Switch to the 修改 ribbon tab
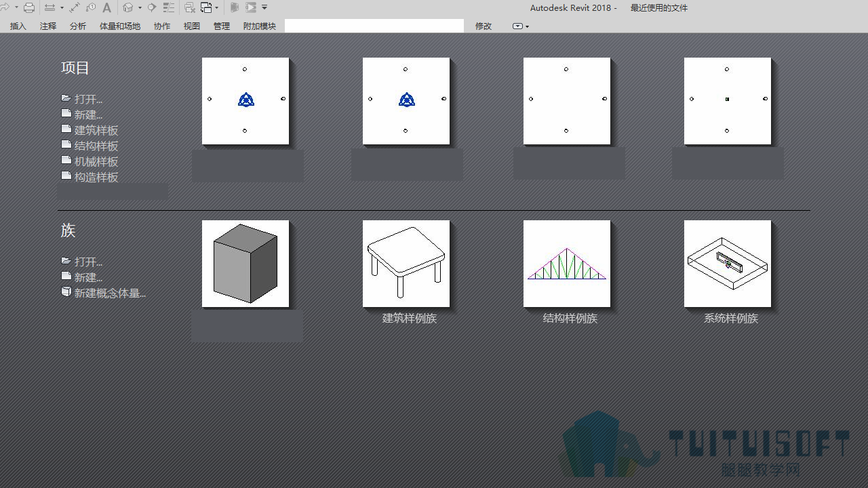Image resolution: width=868 pixels, height=488 pixels. pyautogui.click(x=484, y=26)
